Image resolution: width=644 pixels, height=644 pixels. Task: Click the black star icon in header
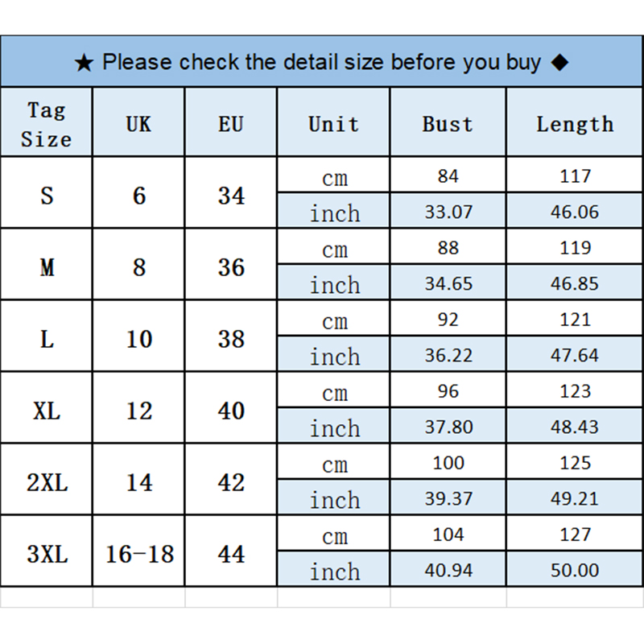pyautogui.click(x=85, y=64)
